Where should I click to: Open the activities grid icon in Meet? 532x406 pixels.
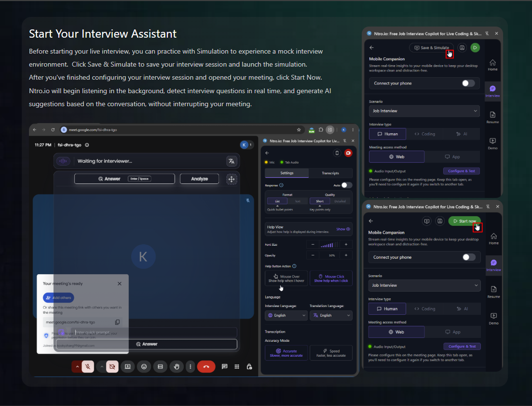click(x=237, y=366)
